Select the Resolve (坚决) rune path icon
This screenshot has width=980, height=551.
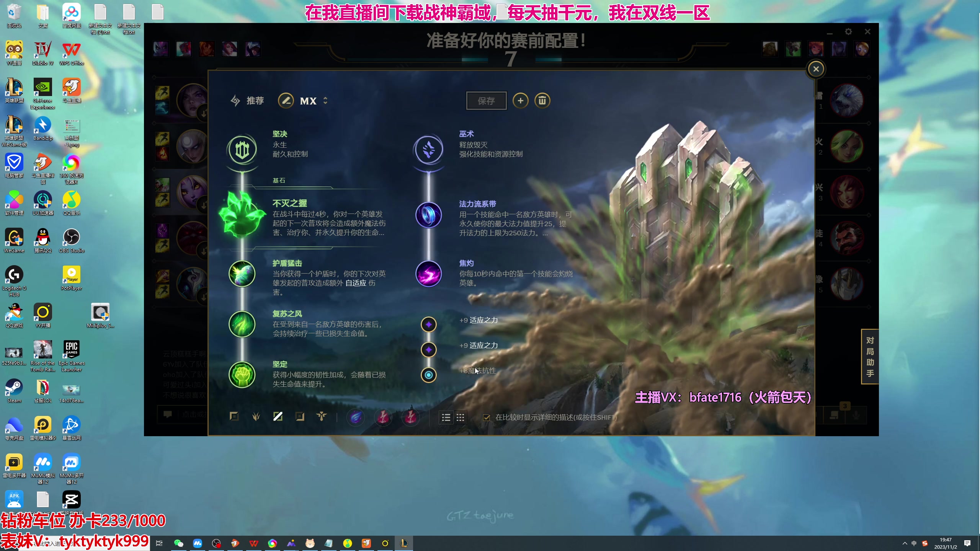click(x=242, y=150)
